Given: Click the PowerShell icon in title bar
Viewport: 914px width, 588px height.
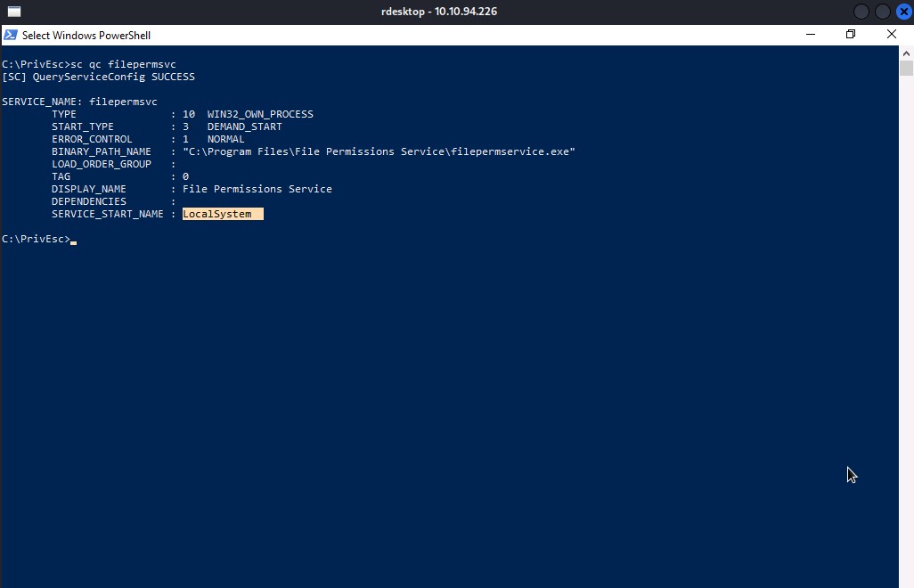Looking at the screenshot, I should [x=11, y=35].
